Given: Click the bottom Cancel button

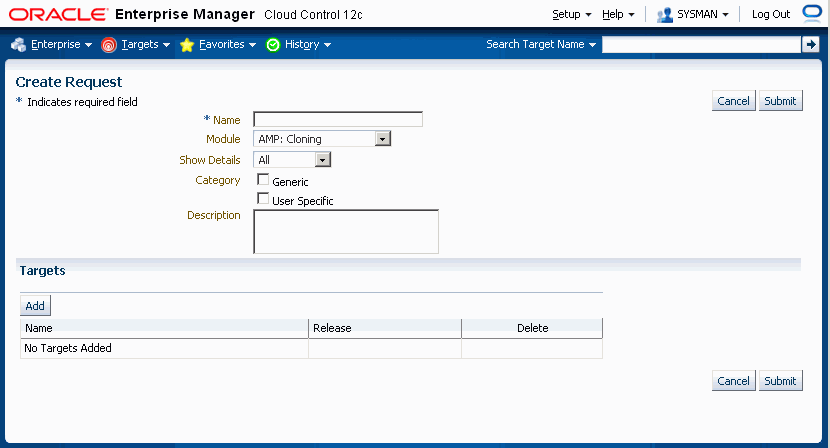Looking at the screenshot, I should [733, 381].
